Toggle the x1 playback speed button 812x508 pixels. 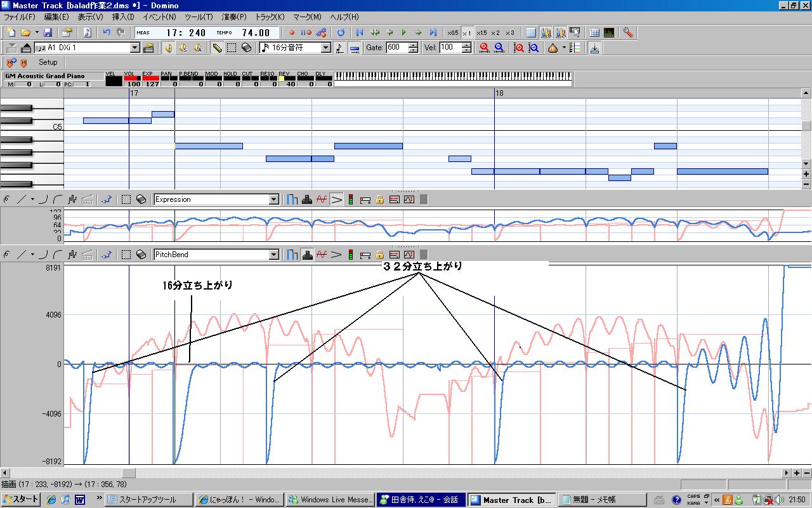467,32
